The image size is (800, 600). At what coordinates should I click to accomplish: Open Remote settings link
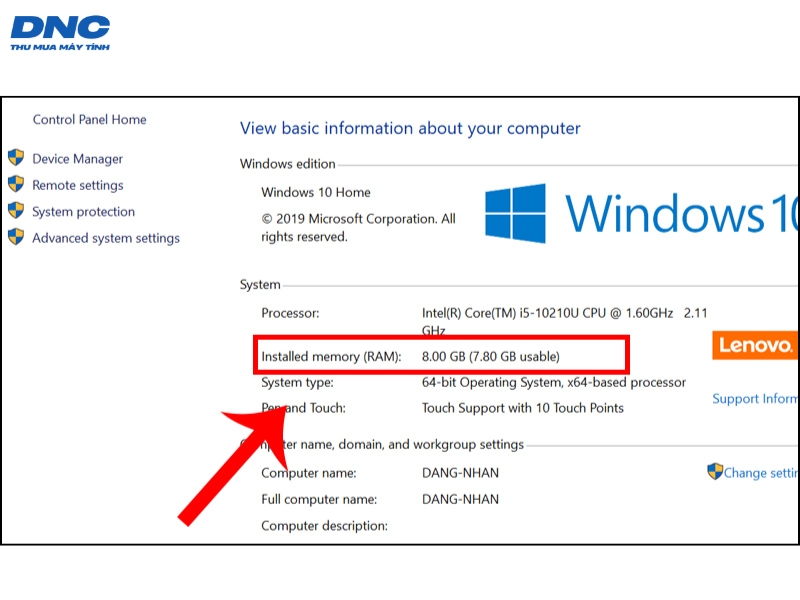78,185
